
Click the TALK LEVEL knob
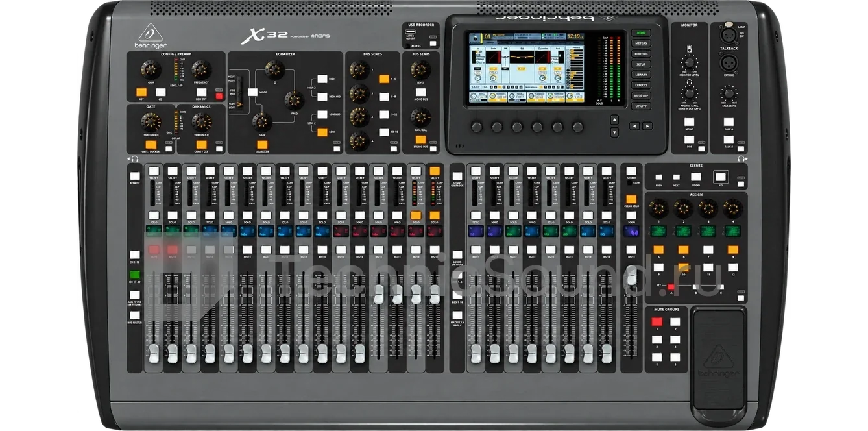pos(729,93)
